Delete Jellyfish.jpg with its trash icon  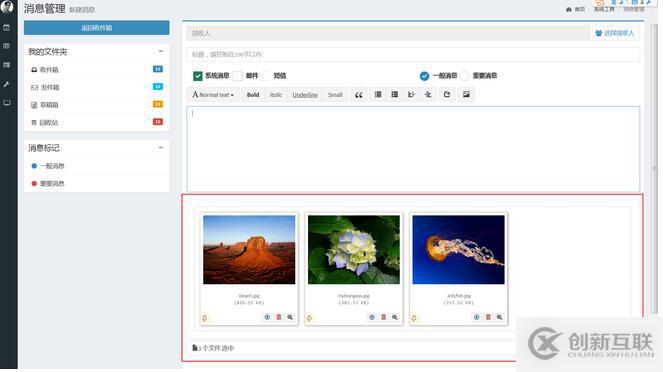point(488,317)
